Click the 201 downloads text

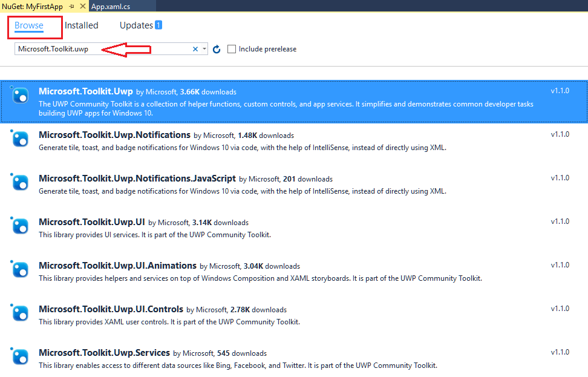click(x=308, y=179)
